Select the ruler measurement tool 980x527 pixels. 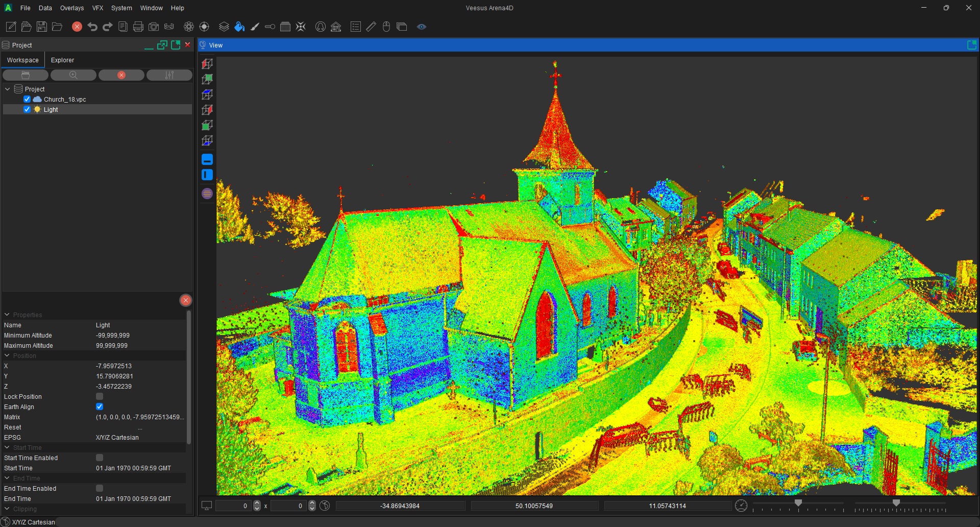click(x=371, y=27)
